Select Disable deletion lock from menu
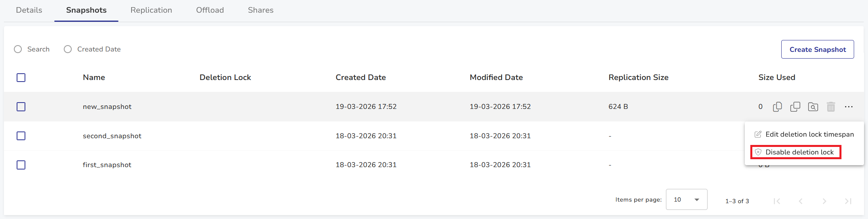The width and height of the screenshot is (868, 219). (x=799, y=152)
